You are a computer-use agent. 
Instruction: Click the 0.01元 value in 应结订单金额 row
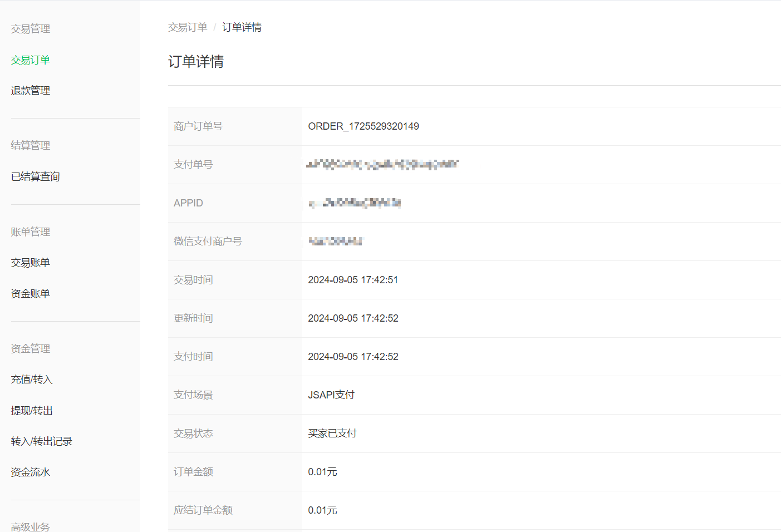(322, 510)
